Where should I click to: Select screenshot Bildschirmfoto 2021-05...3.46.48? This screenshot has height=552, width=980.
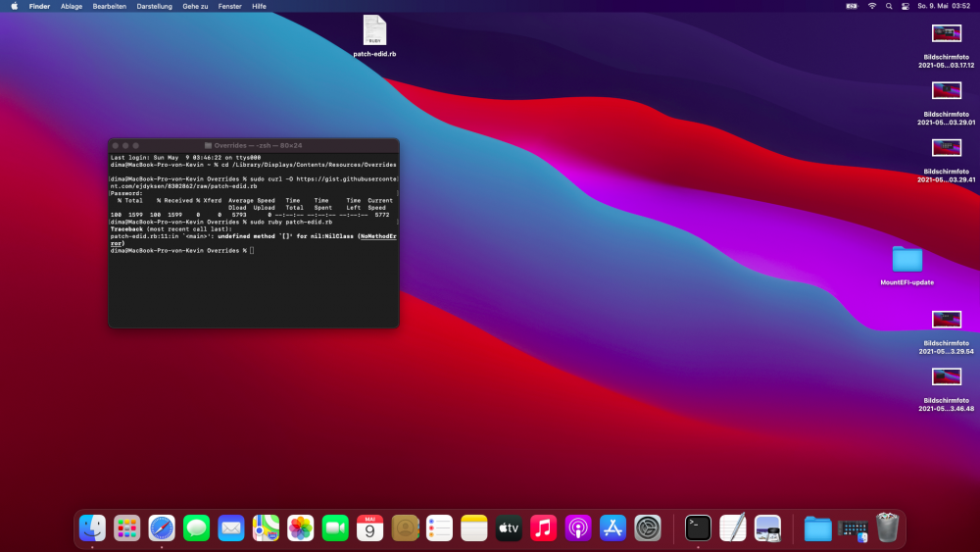pyautogui.click(x=947, y=389)
